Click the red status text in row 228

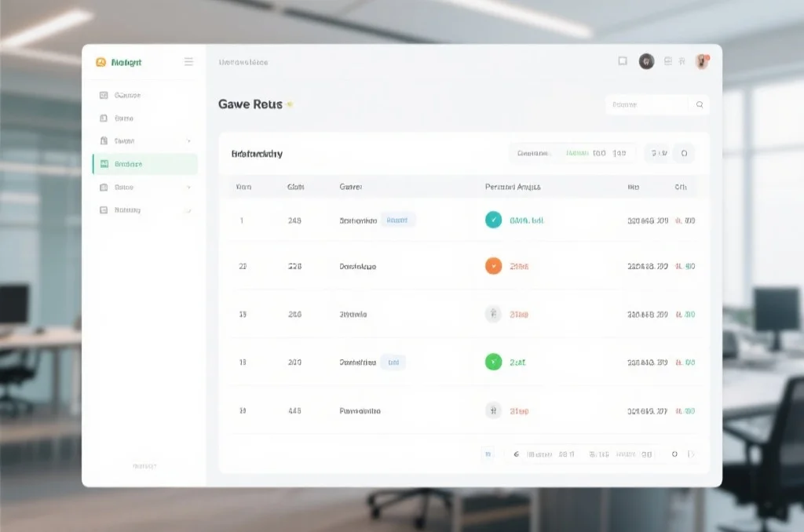(519, 267)
